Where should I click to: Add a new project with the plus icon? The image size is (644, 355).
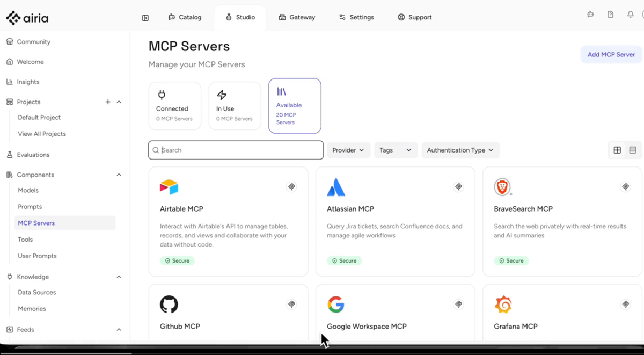point(108,102)
